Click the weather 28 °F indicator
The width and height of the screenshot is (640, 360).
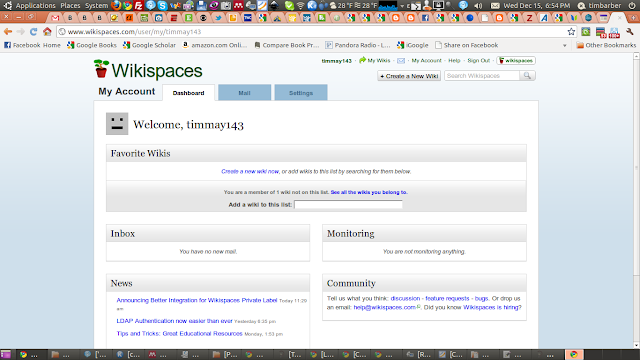pos(353,6)
